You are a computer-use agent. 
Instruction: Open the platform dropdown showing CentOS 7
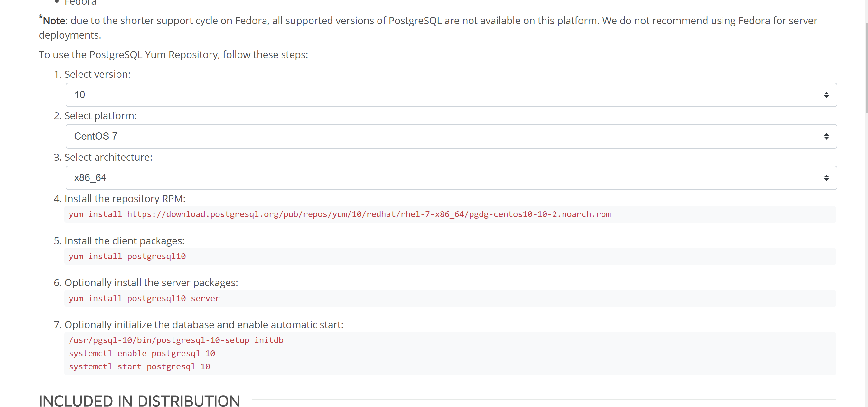click(451, 136)
